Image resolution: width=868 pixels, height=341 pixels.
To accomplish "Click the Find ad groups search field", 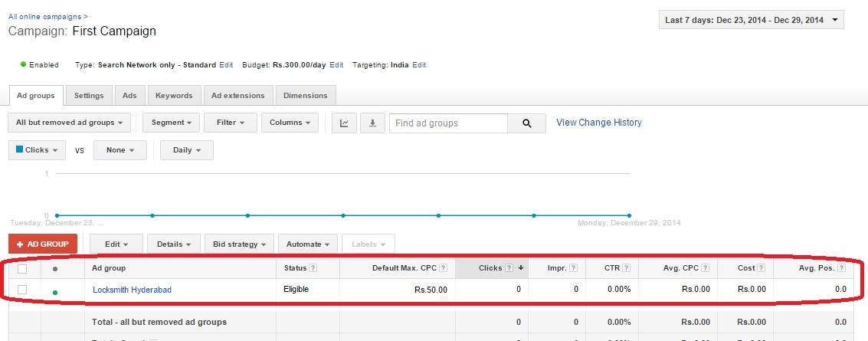I will pyautogui.click(x=448, y=123).
